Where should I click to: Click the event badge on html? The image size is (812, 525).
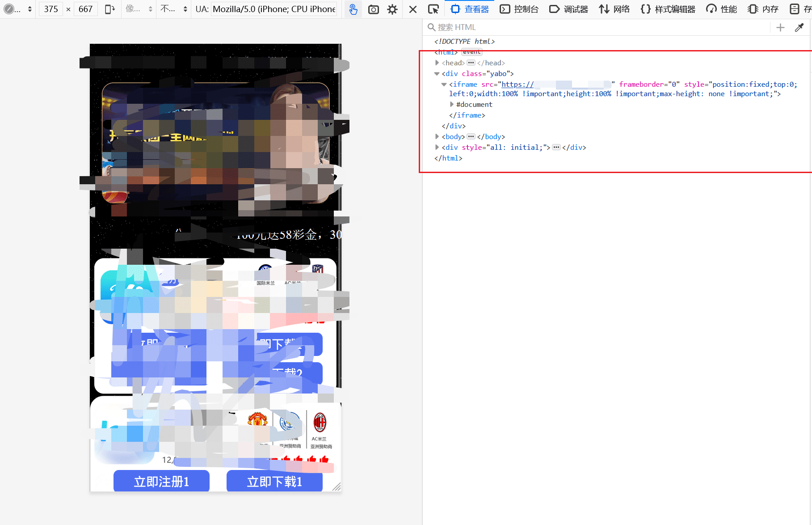pyautogui.click(x=471, y=52)
